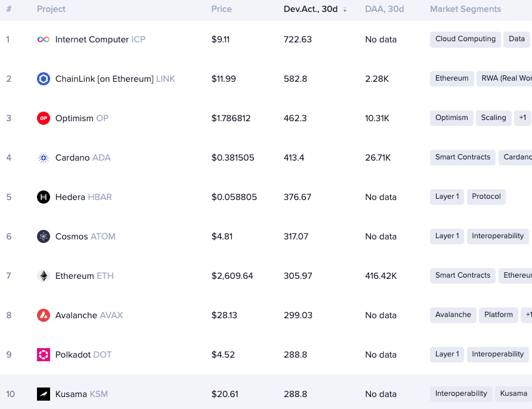Open the Avalanche AVAX project

point(89,315)
